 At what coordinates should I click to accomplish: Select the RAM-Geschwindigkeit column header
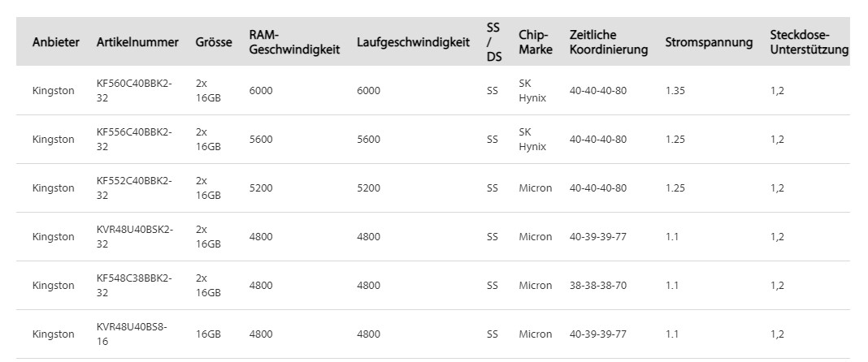point(294,42)
